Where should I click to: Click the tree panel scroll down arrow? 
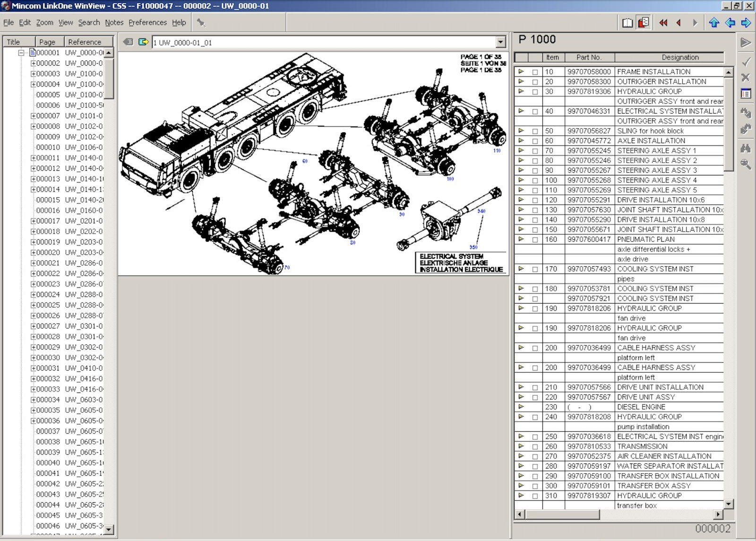[109, 530]
